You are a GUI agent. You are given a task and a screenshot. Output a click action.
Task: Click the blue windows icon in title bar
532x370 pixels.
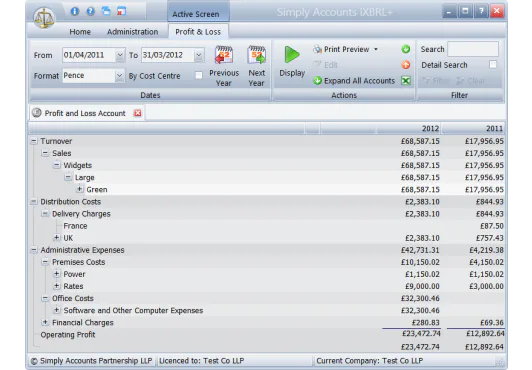[x=106, y=11]
